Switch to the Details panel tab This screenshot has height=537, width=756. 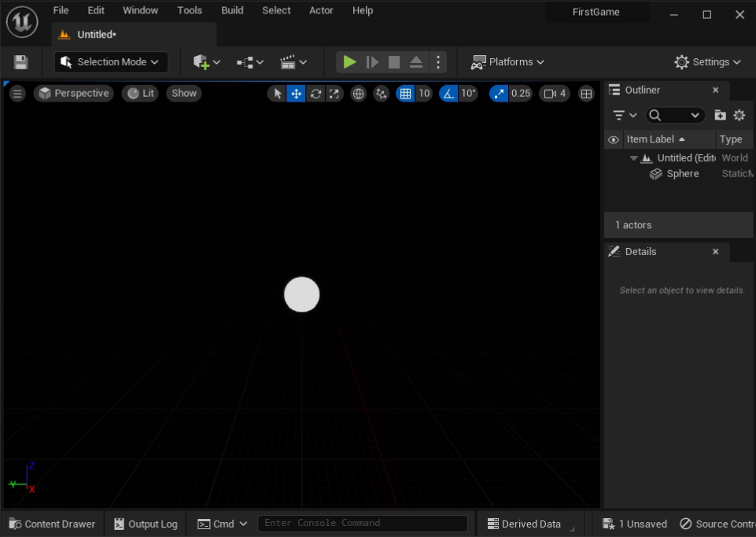click(640, 252)
